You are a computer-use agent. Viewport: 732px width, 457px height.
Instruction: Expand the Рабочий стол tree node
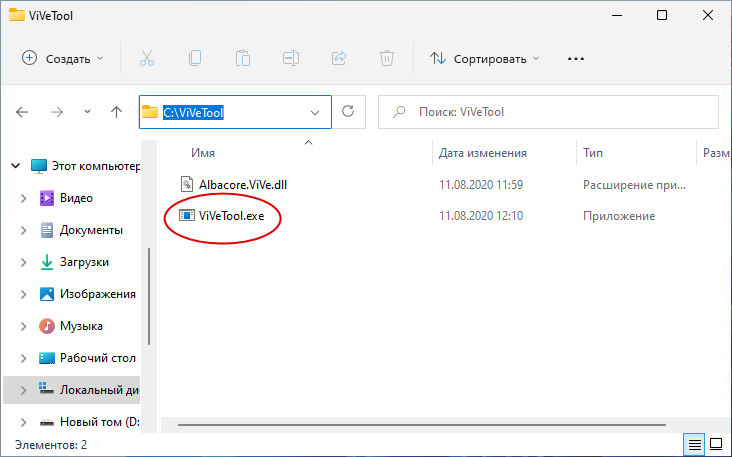pyautogui.click(x=23, y=358)
